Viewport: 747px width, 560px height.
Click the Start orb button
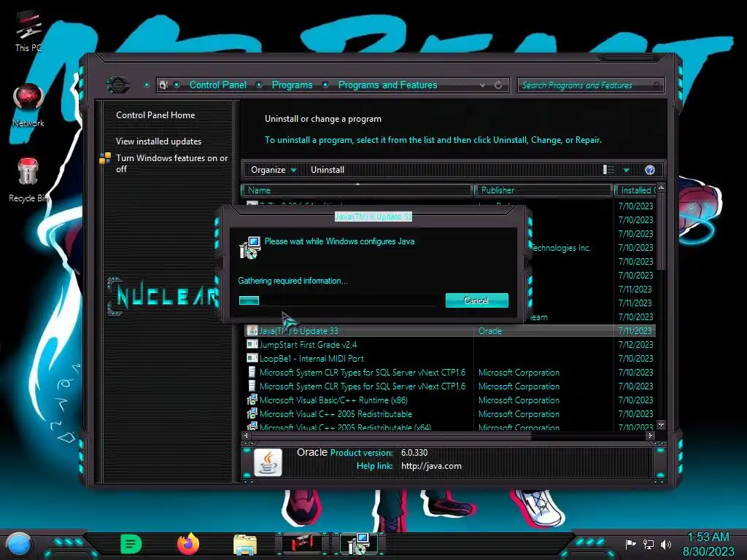tap(19, 544)
